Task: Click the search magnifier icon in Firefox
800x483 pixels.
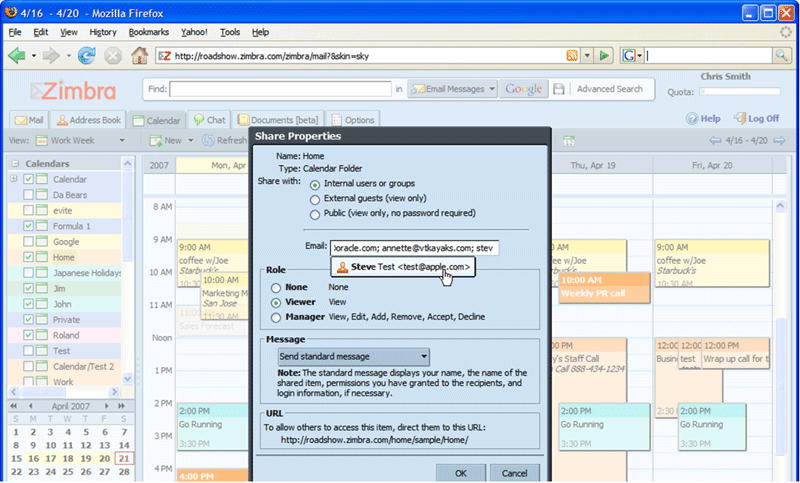Action: coord(781,56)
